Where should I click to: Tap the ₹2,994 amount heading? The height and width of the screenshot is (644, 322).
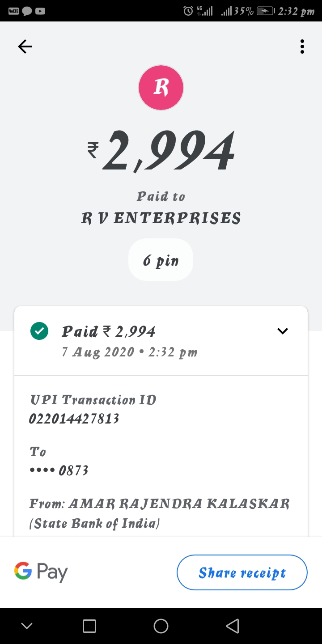(161, 151)
